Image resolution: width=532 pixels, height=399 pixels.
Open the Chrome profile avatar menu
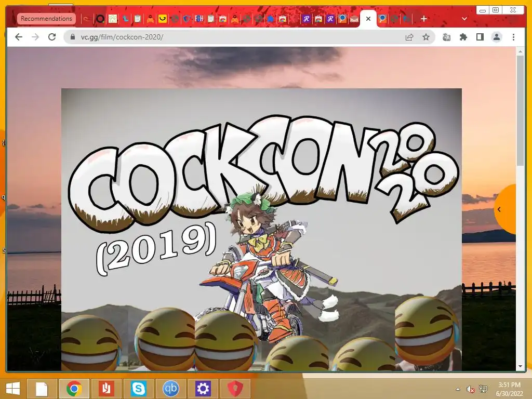496,37
